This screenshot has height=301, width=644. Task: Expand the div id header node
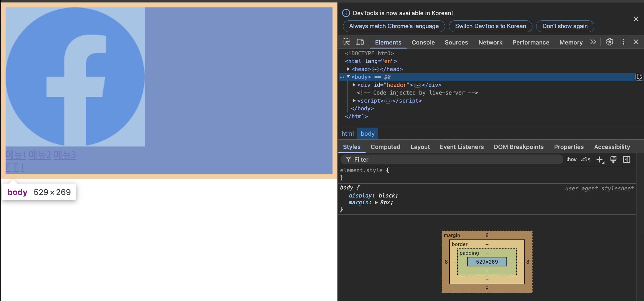[x=354, y=85]
